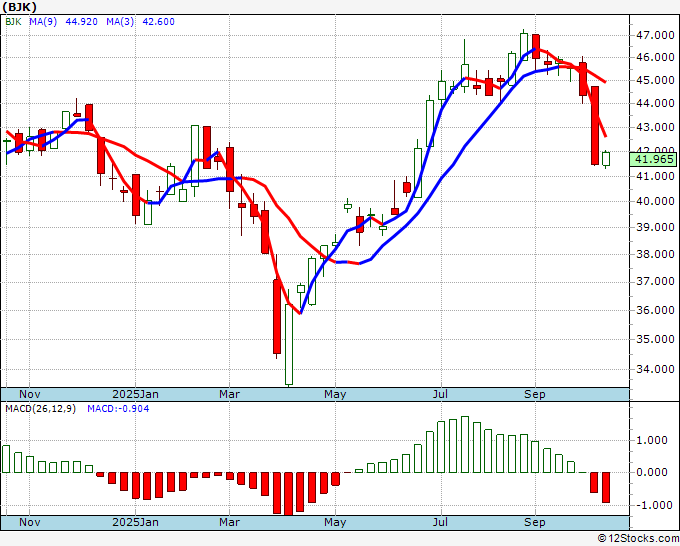Click the 43.000 price axis label

(655, 128)
